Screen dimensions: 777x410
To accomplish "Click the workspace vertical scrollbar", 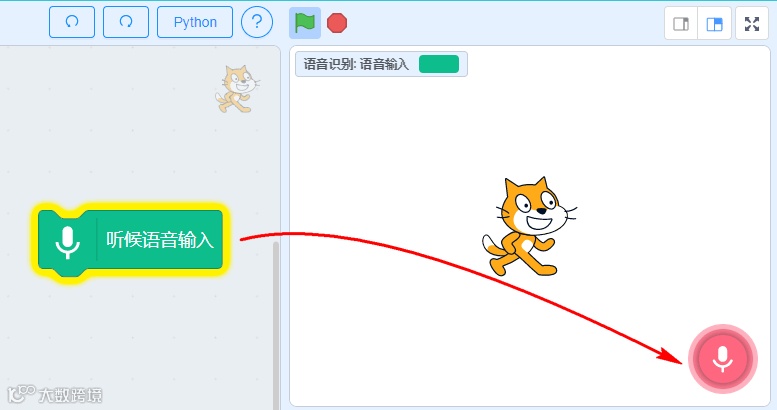I will pos(276,325).
